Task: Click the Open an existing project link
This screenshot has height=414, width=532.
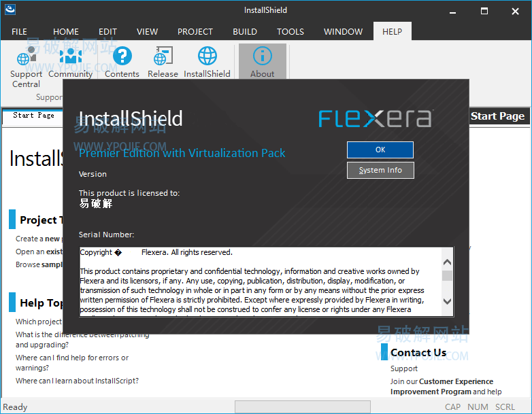Action: [39, 252]
